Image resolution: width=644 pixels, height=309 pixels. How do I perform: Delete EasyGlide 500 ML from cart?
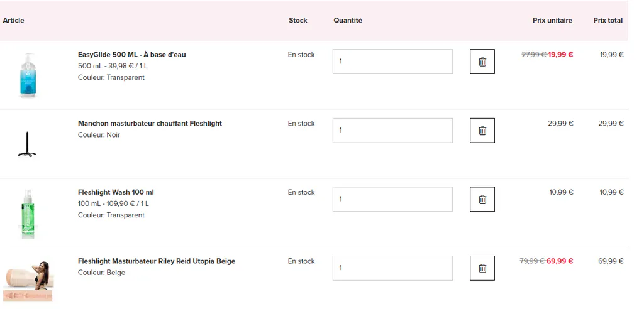pyautogui.click(x=482, y=62)
